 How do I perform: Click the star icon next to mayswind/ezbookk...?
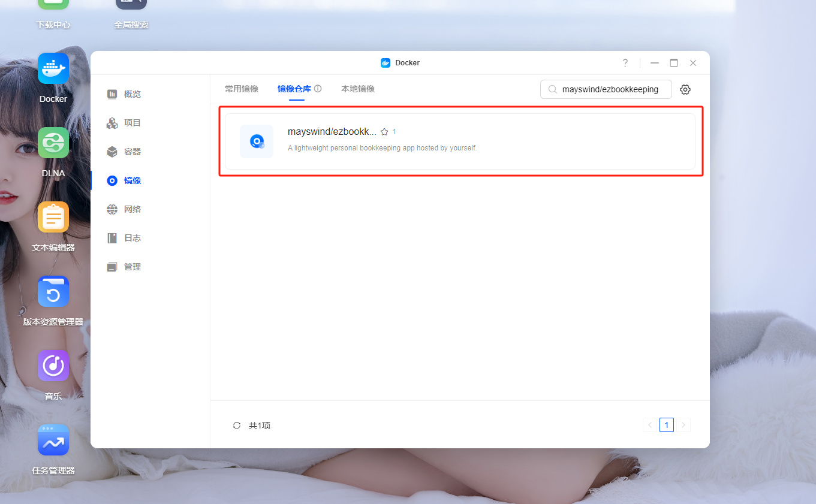point(384,132)
